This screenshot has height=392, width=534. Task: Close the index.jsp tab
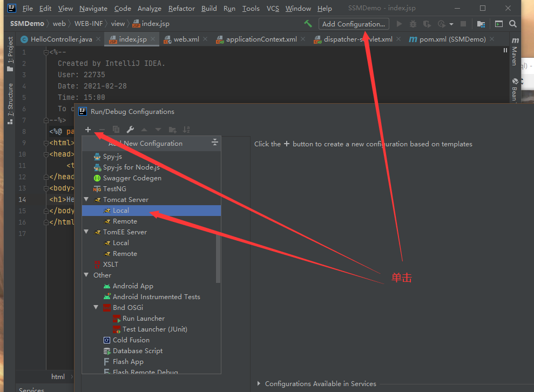click(x=153, y=39)
